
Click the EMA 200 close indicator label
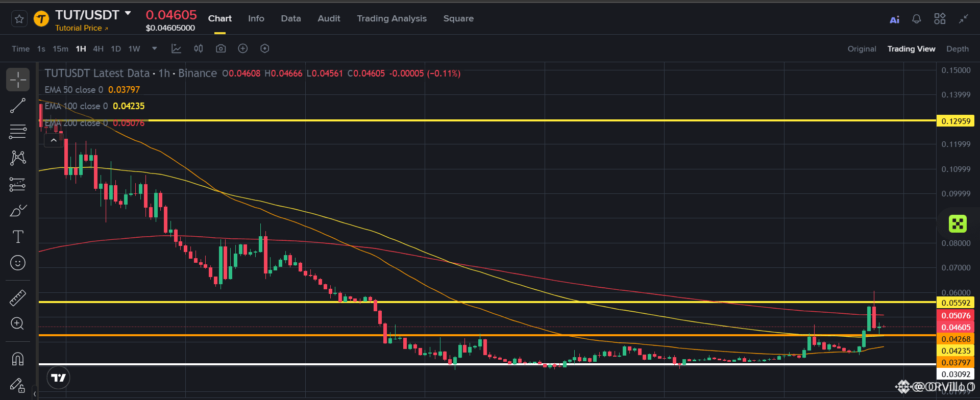(x=76, y=123)
